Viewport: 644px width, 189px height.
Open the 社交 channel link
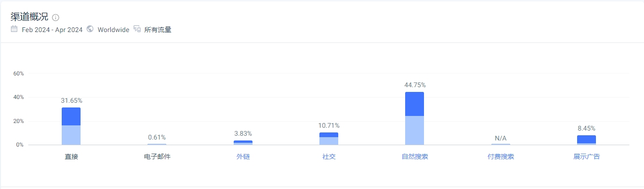(329, 156)
